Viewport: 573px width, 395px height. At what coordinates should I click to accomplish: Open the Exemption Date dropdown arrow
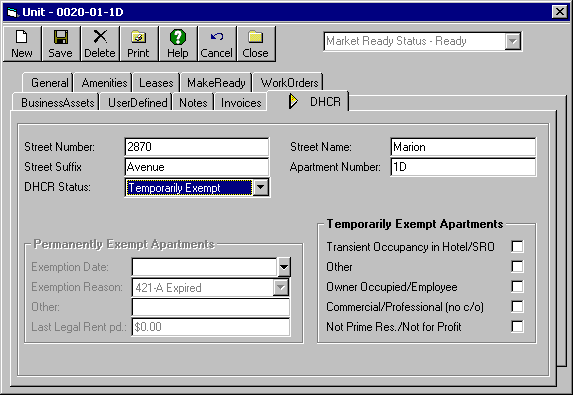click(284, 267)
